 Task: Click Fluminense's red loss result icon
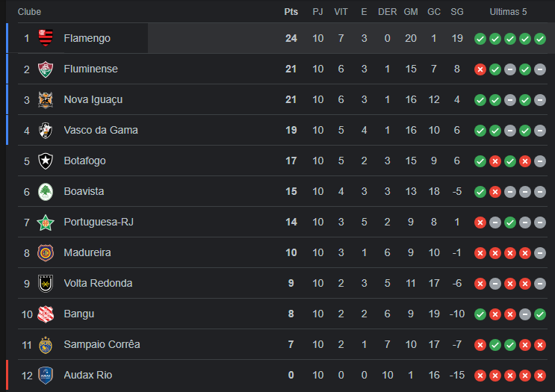click(x=480, y=69)
